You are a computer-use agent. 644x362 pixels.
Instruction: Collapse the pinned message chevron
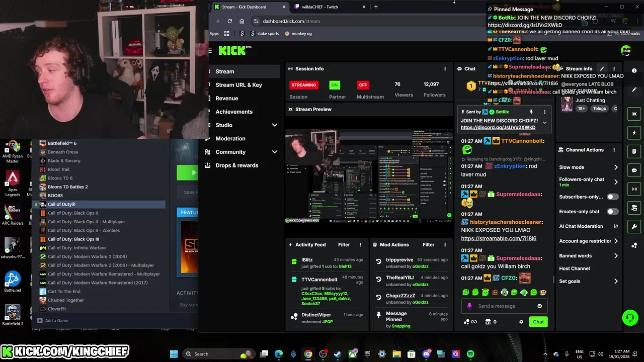[544, 122]
